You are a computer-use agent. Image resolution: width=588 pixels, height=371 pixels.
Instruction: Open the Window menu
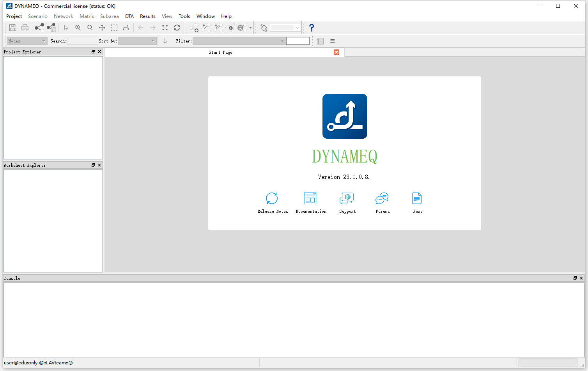206,16
